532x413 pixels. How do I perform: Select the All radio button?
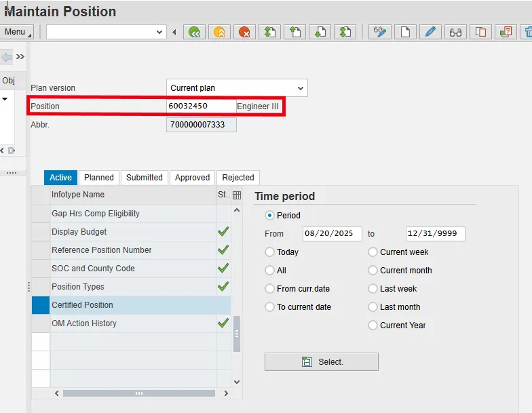[270, 270]
